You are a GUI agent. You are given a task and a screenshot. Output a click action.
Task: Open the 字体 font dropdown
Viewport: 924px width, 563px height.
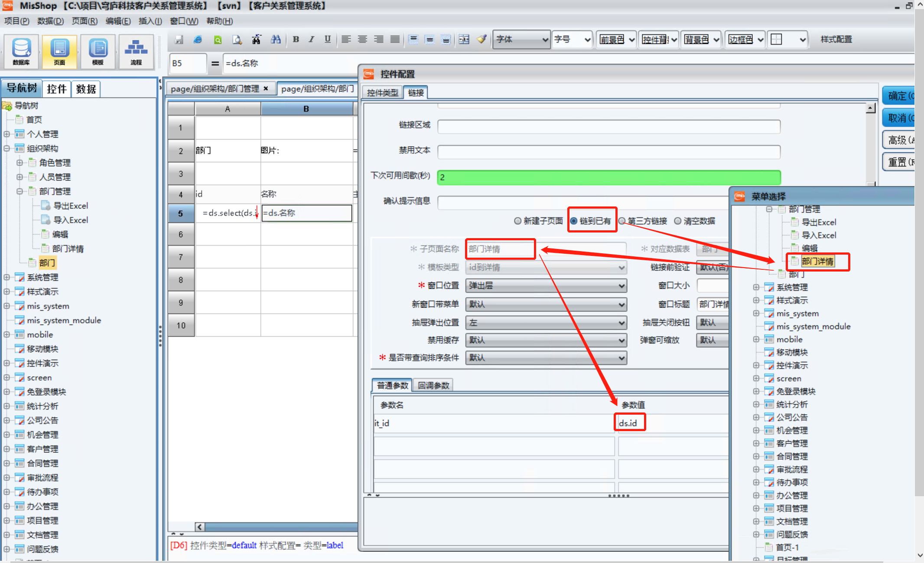[x=522, y=39]
